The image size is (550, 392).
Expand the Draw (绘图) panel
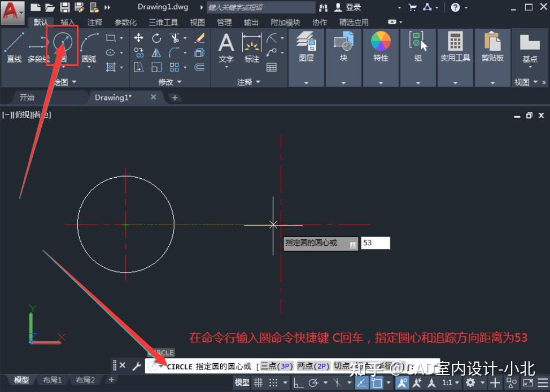(x=66, y=82)
